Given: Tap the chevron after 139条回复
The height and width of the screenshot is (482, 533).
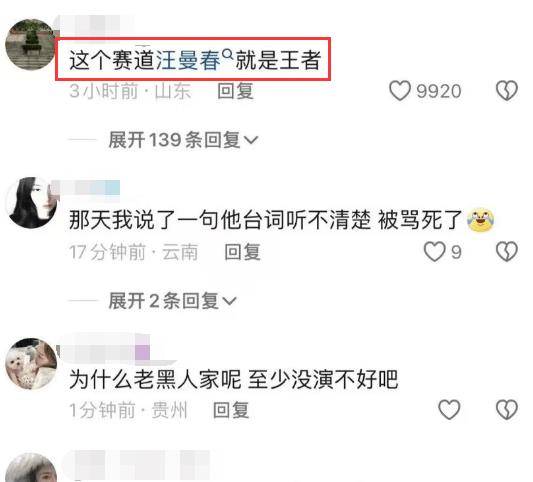Looking at the screenshot, I should pyautogui.click(x=251, y=140).
